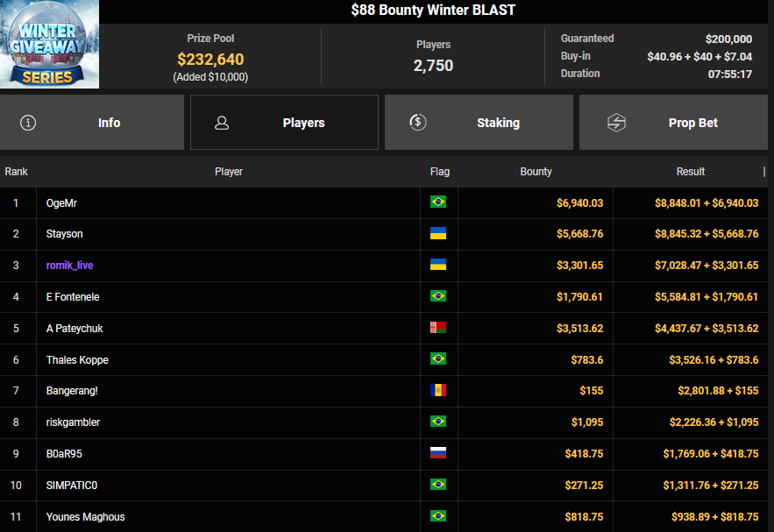Click the Ukraine flag in Stayson's row
The image size is (774, 532).
pyautogui.click(x=438, y=234)
